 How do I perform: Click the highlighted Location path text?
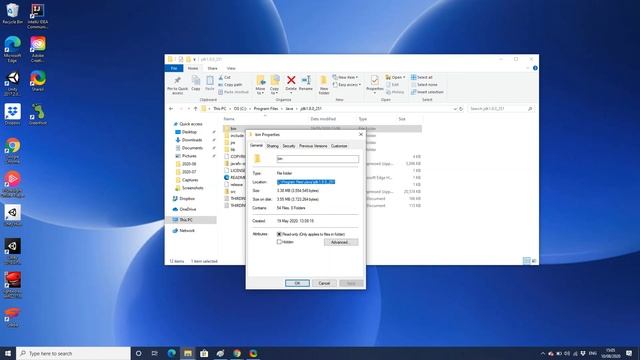(x=306, y=182)
